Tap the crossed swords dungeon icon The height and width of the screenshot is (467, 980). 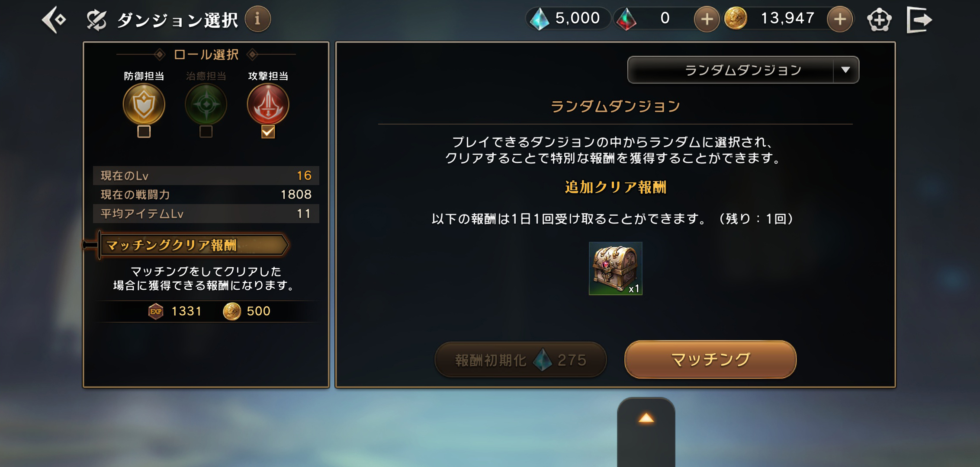96,20
